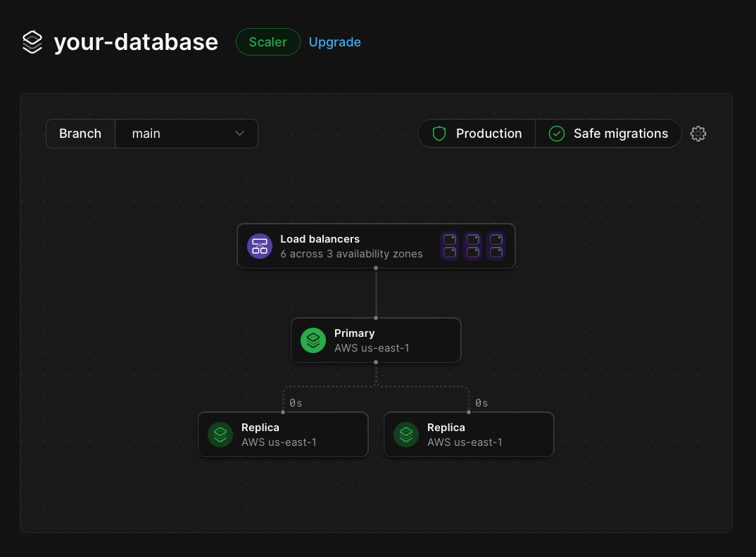
Task: Click the middle availability zone icon
Action: pyautogui.click(x=472, y=246)
